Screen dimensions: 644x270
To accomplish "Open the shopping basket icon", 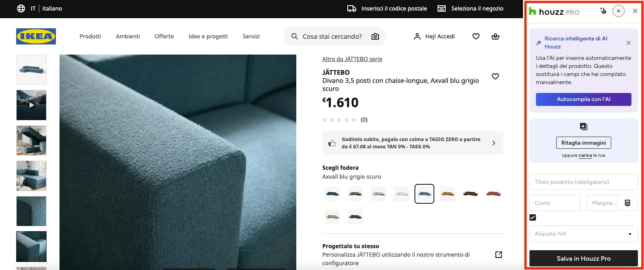I will 495,36.
